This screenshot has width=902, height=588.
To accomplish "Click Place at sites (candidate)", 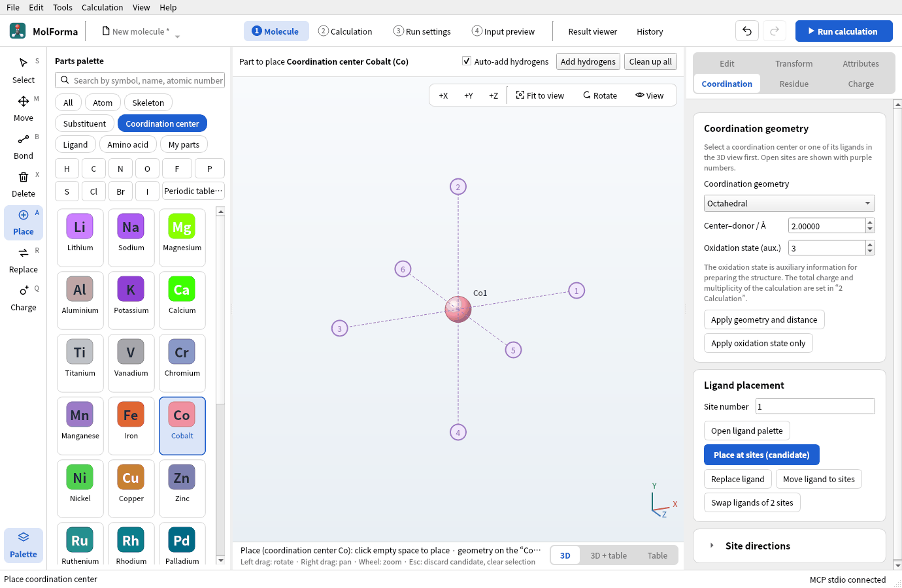I will pyautogui.click(x=761, y=455).
